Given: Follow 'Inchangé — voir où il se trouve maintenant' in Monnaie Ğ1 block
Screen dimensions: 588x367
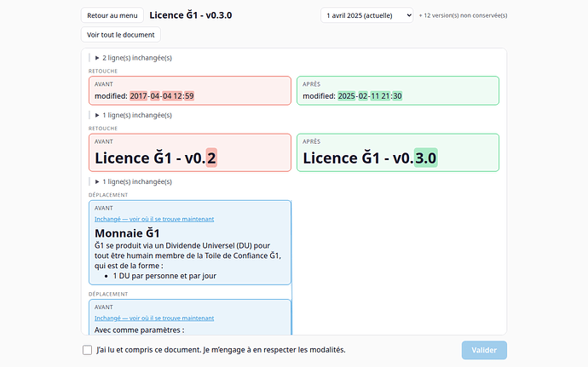Looking at the screenshot, I should point(154,219).
